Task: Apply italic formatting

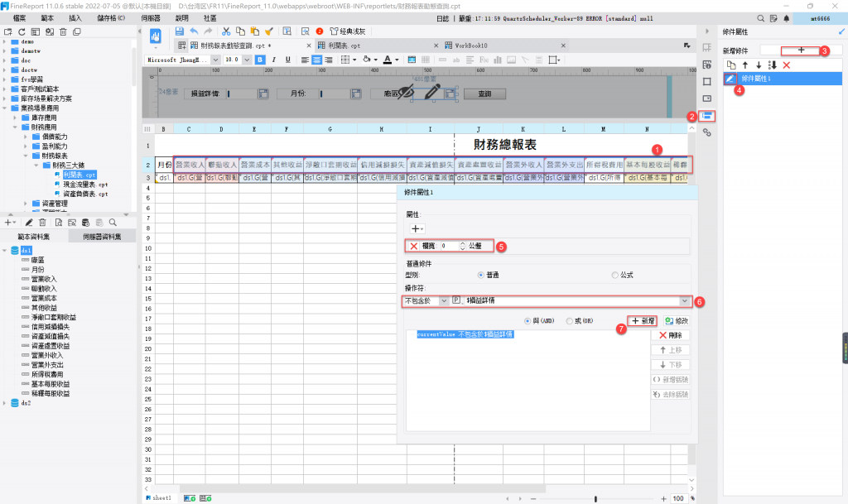Action: [273, 60]
